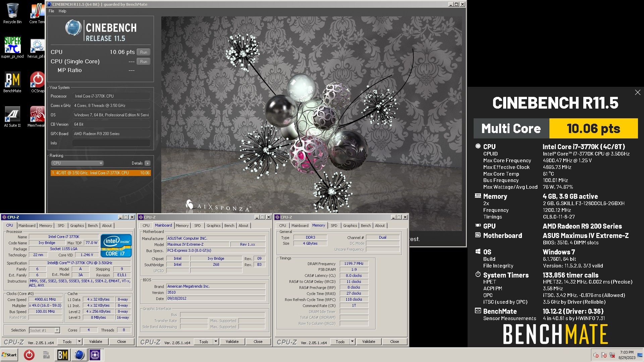Open the OCSnap desktop icon
The image size is (644, 362).
pos(37,82)
